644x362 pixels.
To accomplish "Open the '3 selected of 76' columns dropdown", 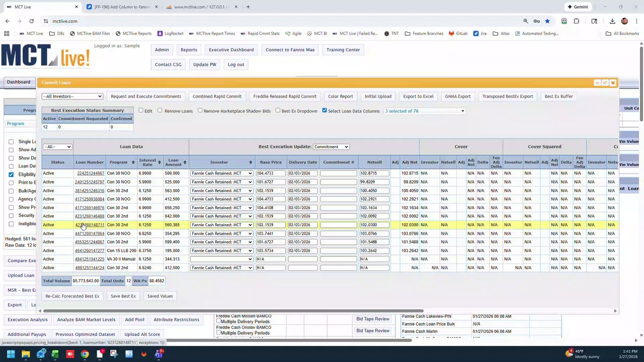I will pyautogui.click(x=424, y=111).
